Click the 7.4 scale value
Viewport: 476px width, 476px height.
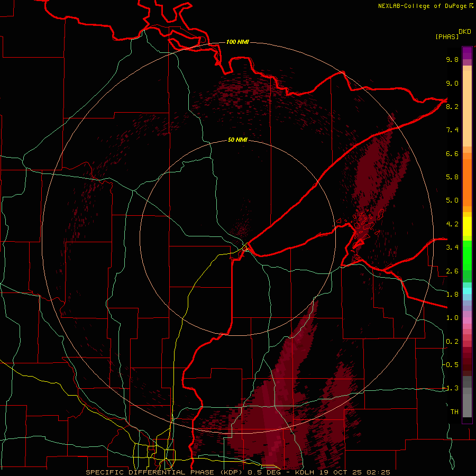452,130
